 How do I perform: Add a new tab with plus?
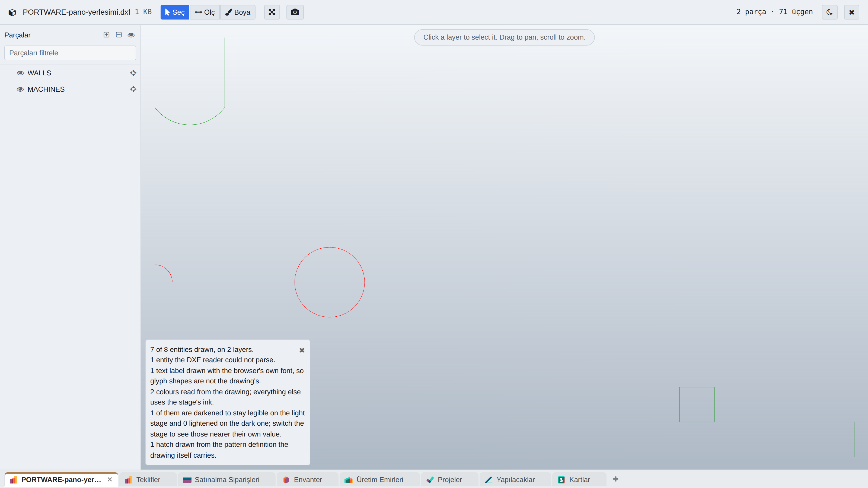(x=616, y=479)
